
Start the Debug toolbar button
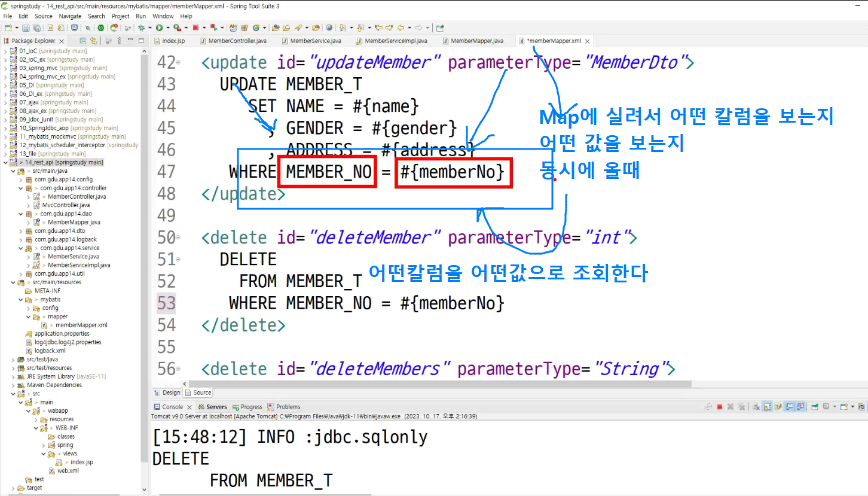click(x=142, y=28)
